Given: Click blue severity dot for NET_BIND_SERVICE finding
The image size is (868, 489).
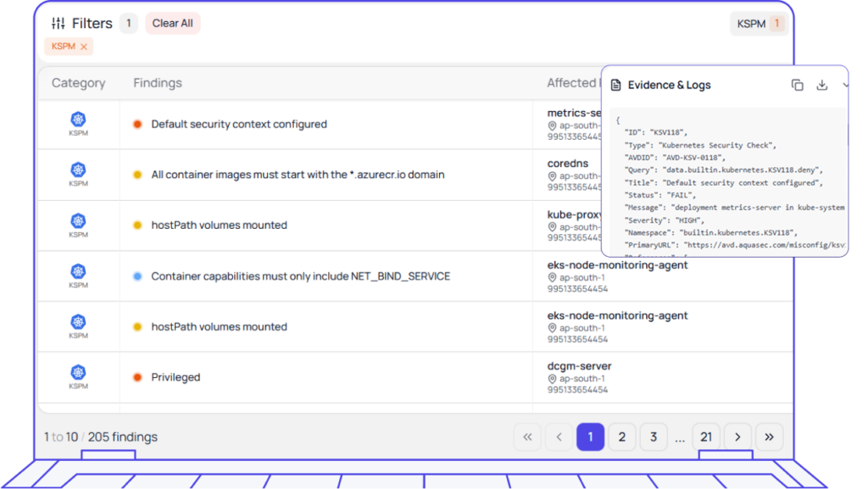Looking at the screenshot, I should (x=137, y=276).
